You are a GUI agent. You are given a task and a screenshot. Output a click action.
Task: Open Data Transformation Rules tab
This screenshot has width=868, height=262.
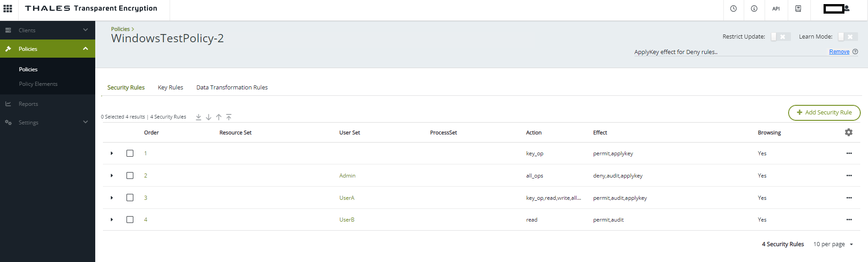click(x=232, y=88)
